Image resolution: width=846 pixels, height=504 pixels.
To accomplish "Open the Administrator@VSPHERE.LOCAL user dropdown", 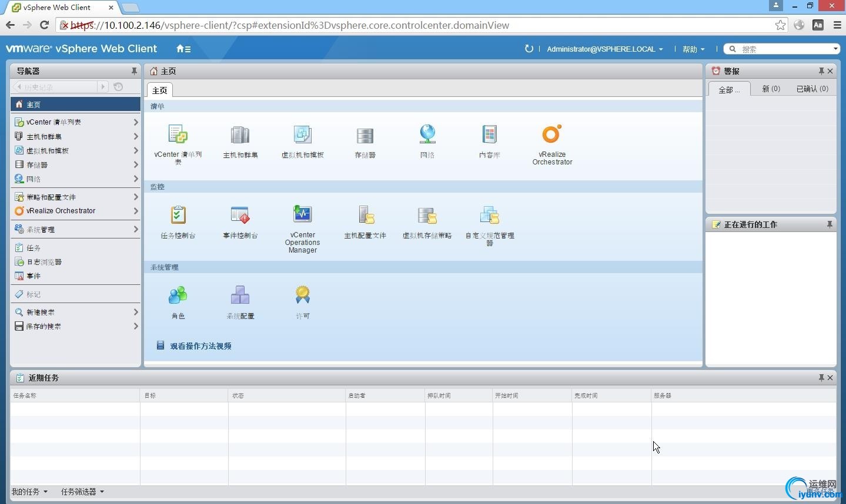I will click(x=604, y=49).
